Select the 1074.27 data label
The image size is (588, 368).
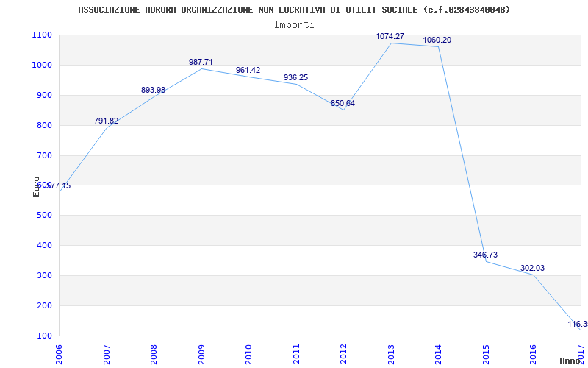click(390, 36)
